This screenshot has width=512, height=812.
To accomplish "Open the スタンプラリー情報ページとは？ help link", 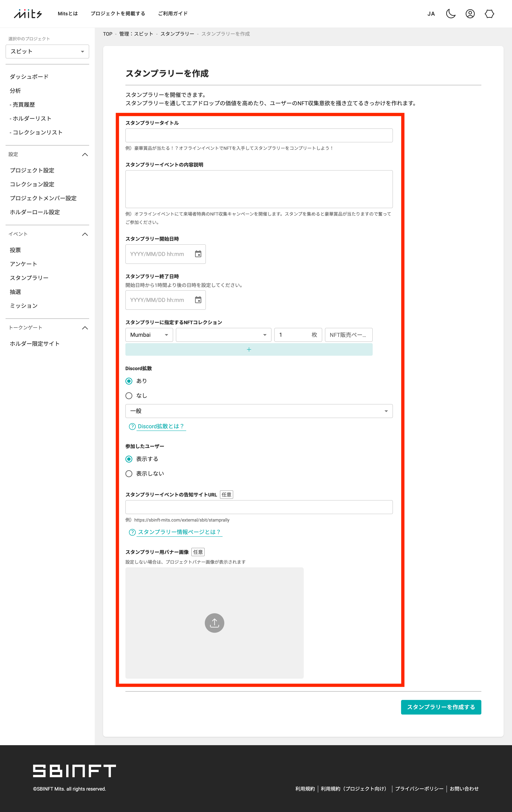I will [x=179, y=532].
